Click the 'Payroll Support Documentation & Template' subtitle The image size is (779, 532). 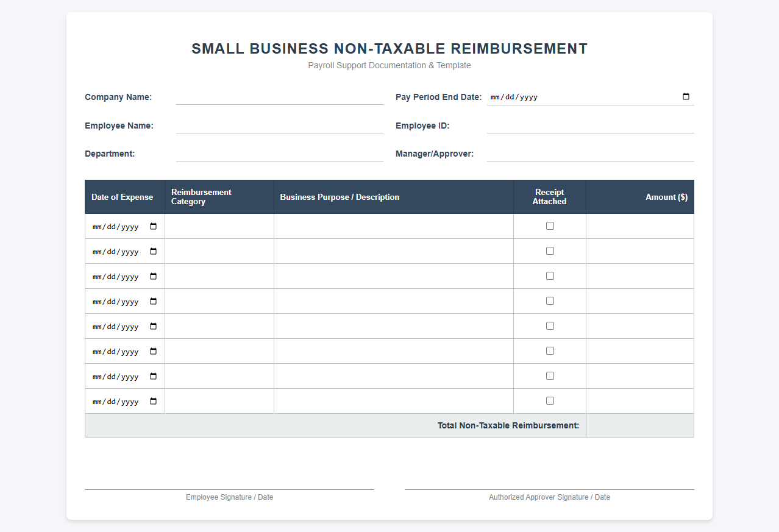click(x=389, y=65)
